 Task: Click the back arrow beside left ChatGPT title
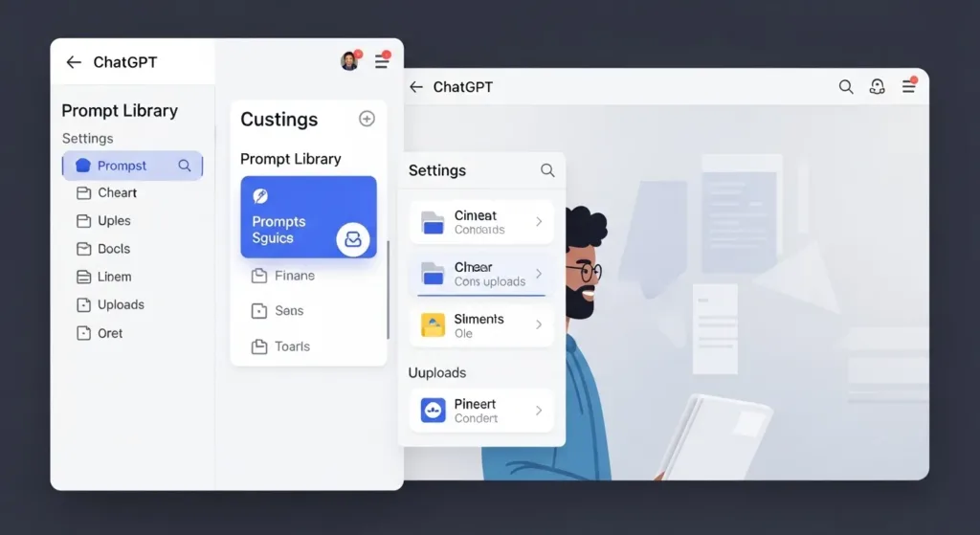pyautogui.click(x=74, y=62)
